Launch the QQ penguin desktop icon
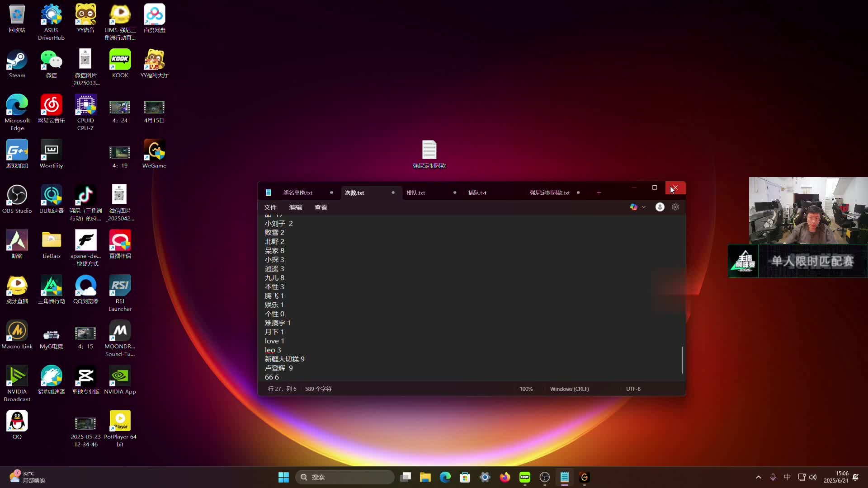The height and width of the screenshot is (488, 868). (x=17, y=425)
